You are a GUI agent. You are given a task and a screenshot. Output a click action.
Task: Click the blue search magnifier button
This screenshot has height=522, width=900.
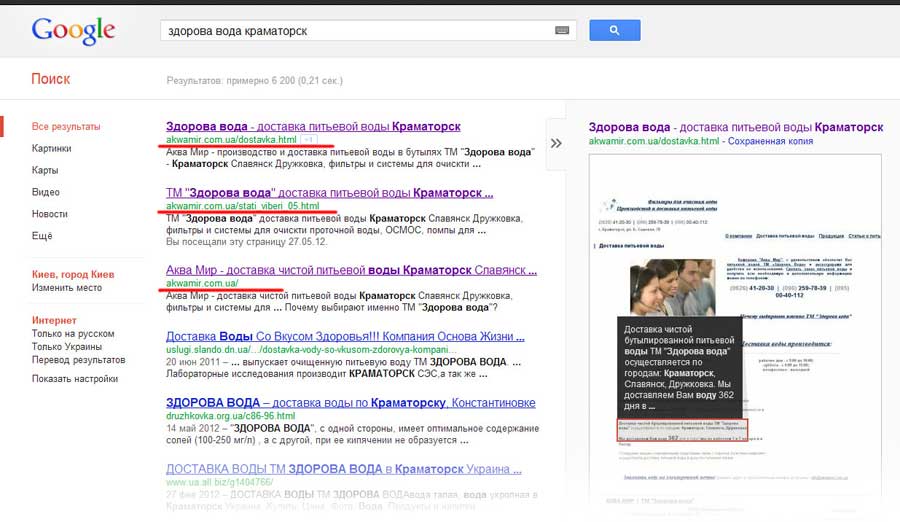point(615,30)
